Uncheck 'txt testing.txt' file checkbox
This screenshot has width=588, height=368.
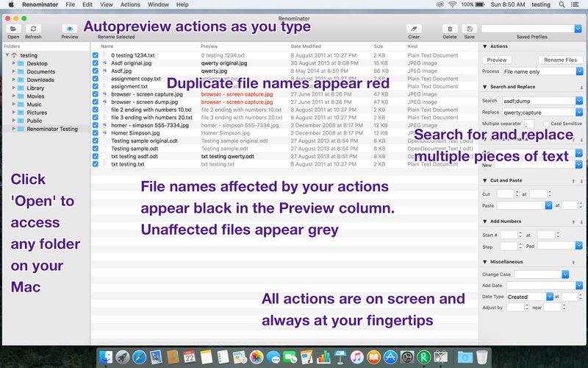tap(96, 164)
